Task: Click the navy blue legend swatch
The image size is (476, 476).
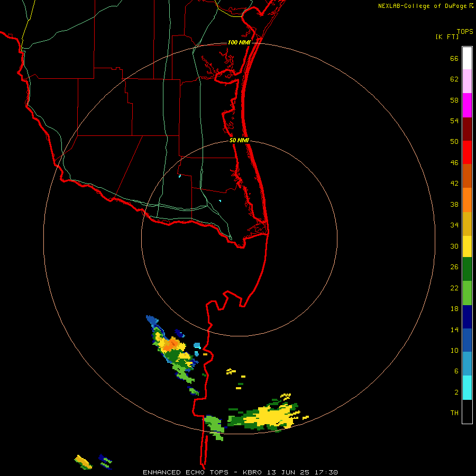Action: tap(467, 317)
